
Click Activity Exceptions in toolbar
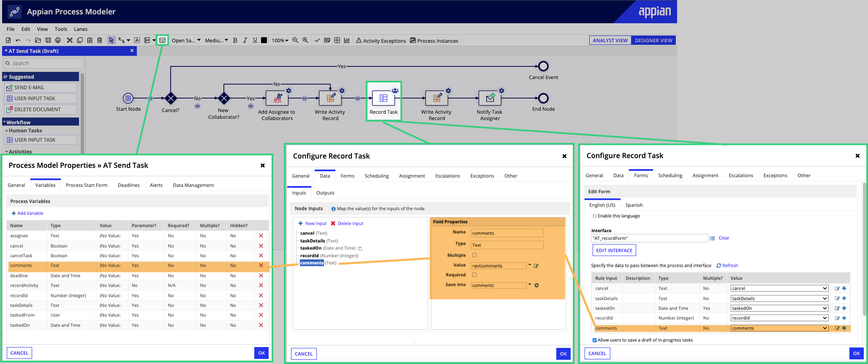click(x=381, y=41)
